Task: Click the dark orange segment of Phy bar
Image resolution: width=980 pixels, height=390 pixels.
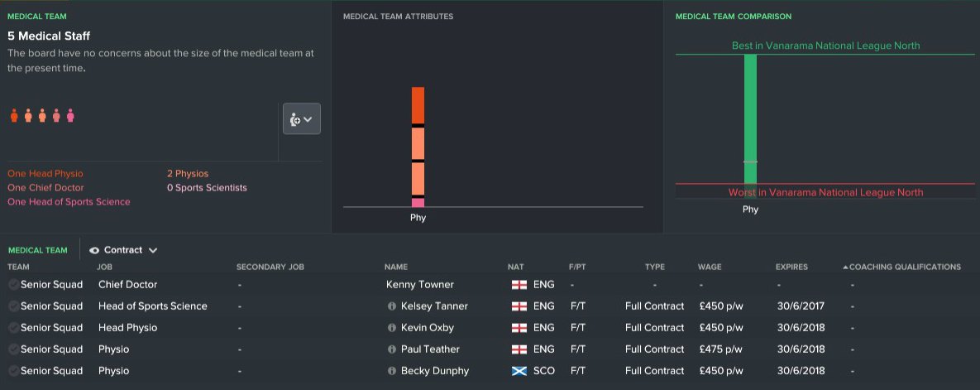Action: pyautogui.click(x=418, y=104)
